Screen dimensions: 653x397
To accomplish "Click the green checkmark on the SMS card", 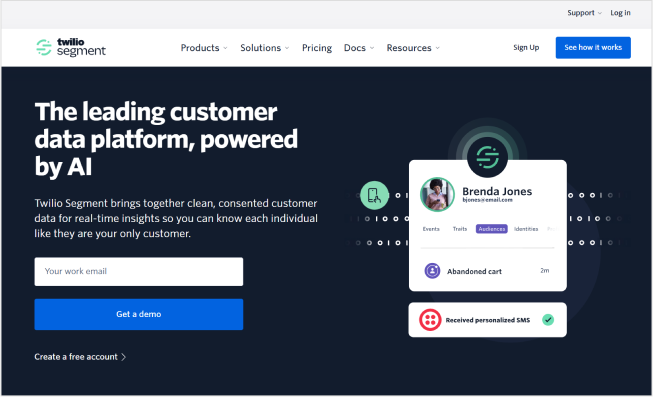I will (x=548, y=320).
